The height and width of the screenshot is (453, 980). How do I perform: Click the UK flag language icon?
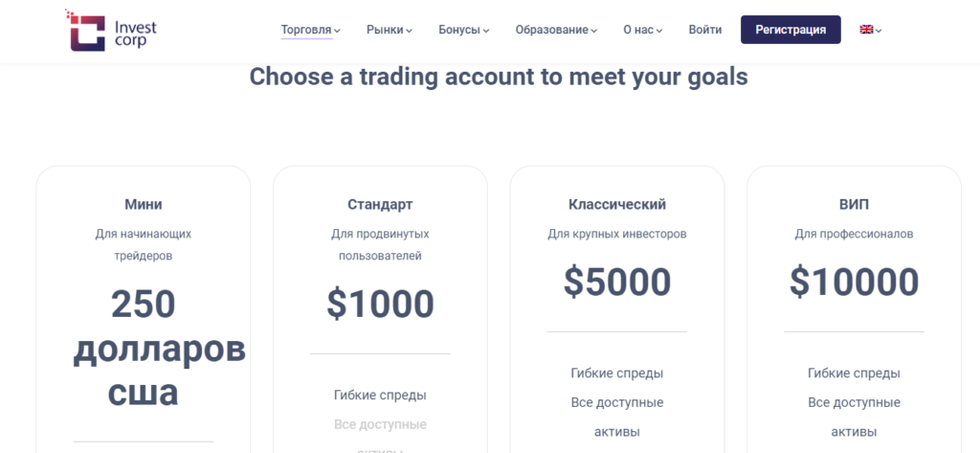click(x=866, y=30)
